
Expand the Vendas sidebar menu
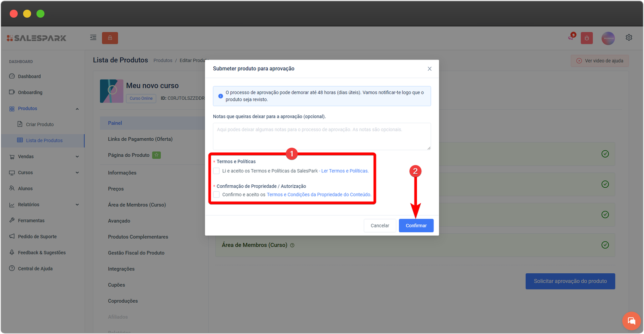click(x=77, y=157)
